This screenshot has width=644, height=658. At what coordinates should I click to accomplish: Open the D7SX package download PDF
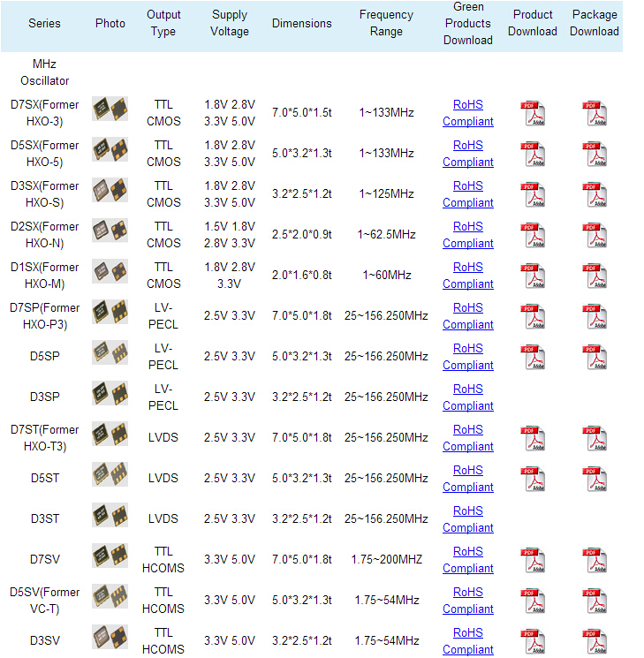tap(594, 113)
